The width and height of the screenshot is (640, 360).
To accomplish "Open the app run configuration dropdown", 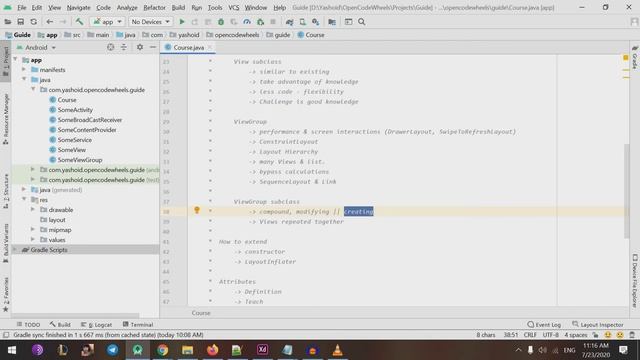I will (x=107, y=22).
